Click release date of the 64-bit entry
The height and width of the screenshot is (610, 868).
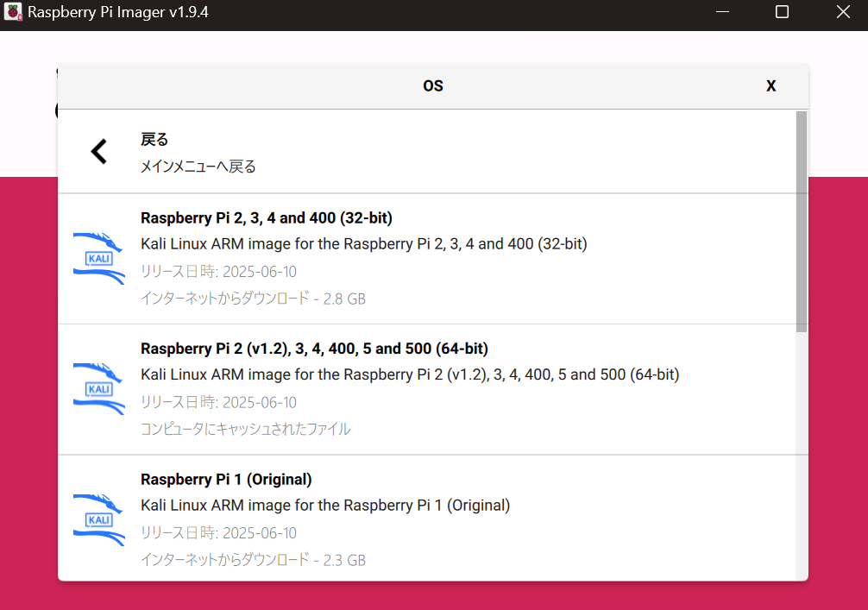(218, 402)
